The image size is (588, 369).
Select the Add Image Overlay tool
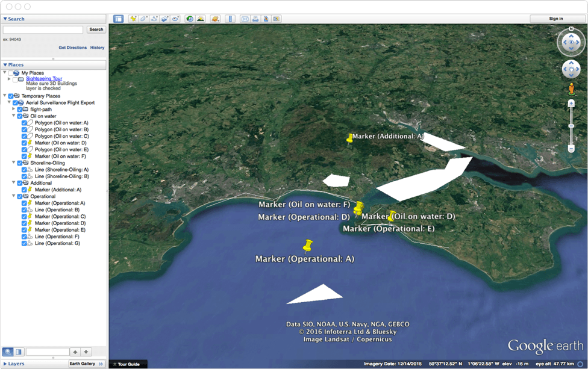click(x=164, y=19)
